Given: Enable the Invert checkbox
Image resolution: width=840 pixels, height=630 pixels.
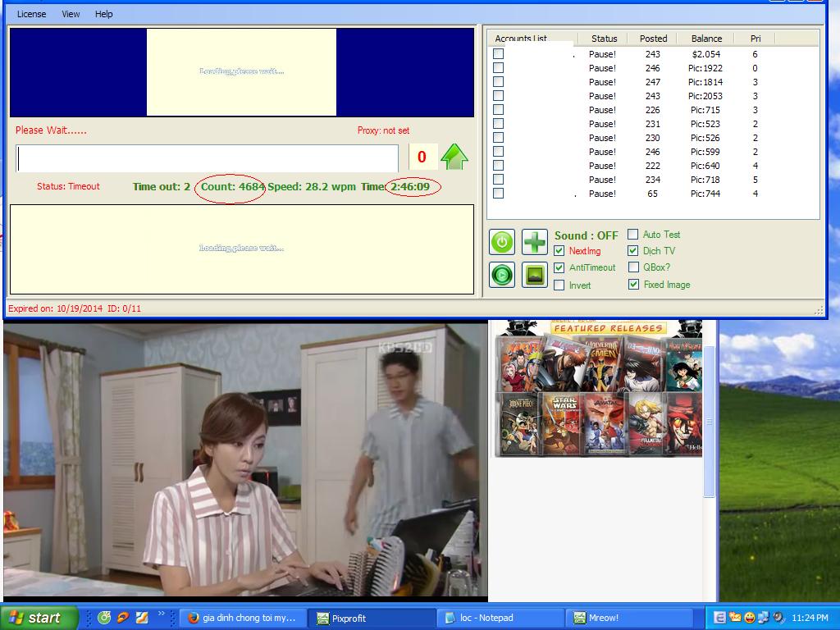Looking at the screenshot, I should coord(559,285).
